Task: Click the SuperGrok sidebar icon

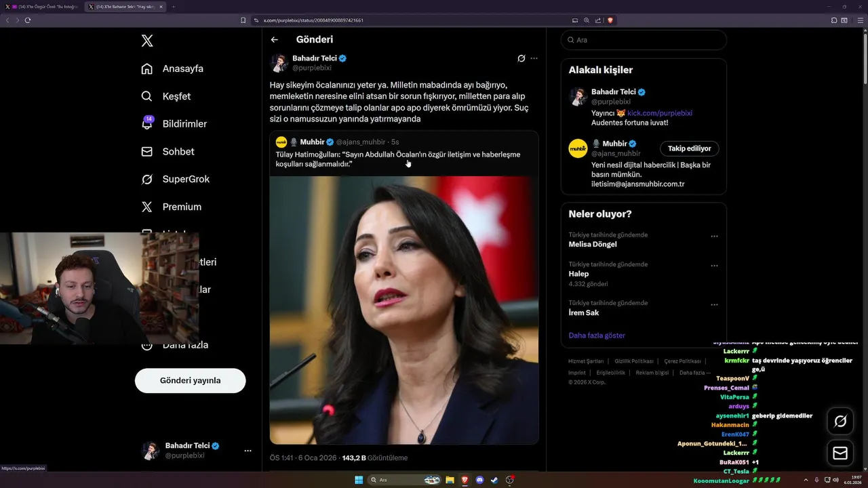Action: point(146,179)
